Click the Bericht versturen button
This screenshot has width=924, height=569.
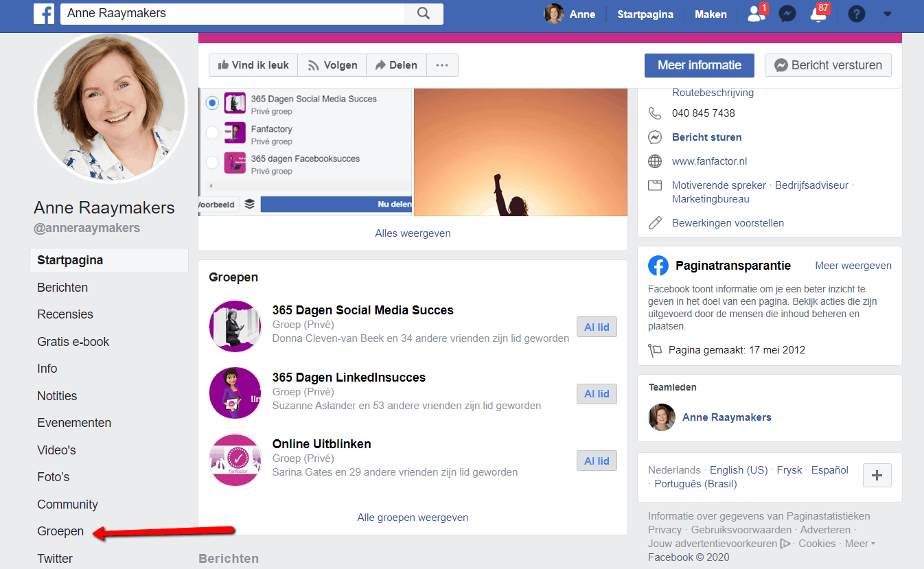(828, 66)
